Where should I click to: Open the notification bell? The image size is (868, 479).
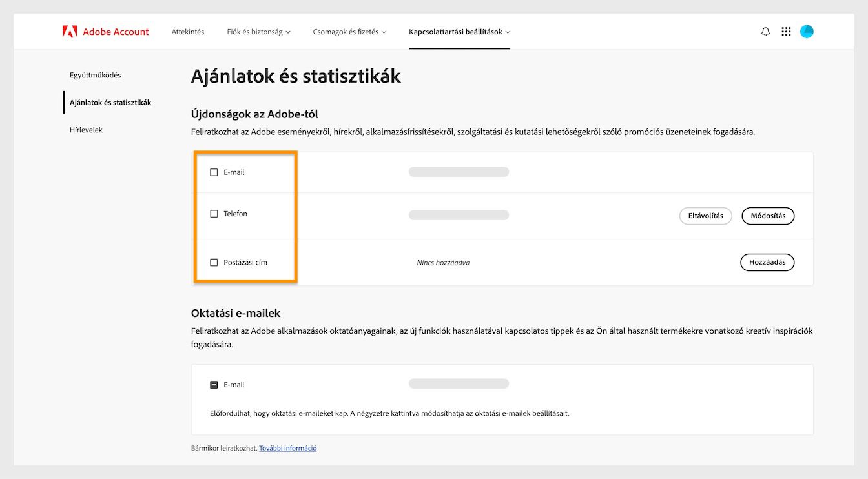[x=765, y=30]
